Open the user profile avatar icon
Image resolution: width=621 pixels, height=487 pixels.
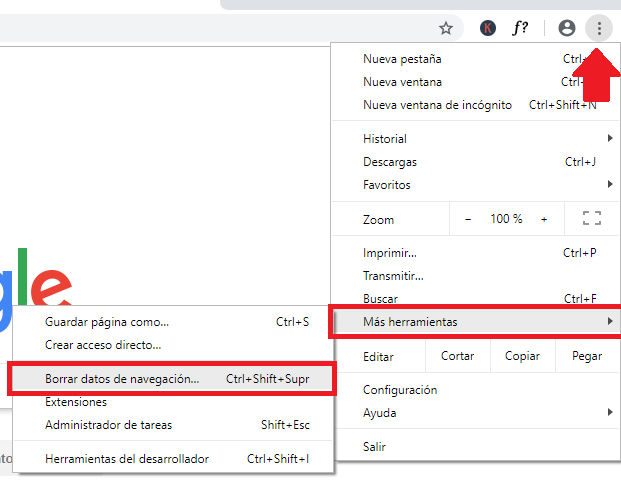pyautogui.click(x=567, y=28)
